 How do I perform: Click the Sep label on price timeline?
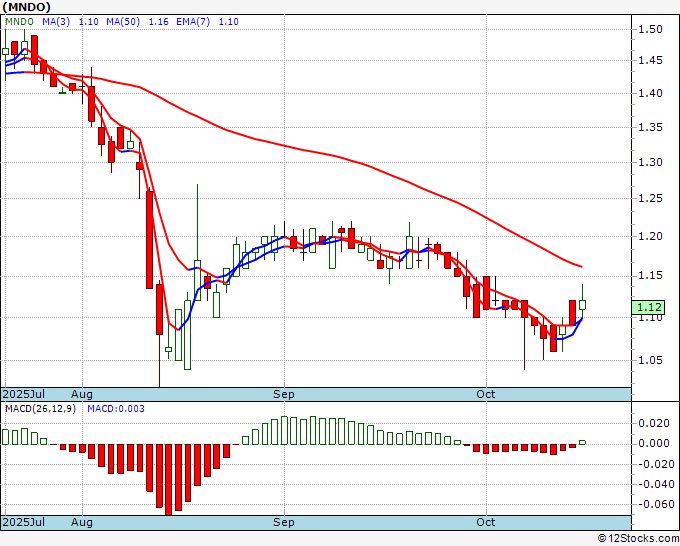[284, 394]
